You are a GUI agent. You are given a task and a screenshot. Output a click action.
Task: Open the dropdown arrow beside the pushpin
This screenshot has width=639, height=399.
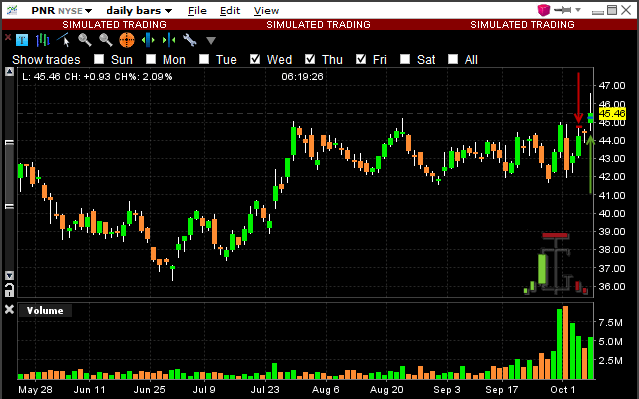(x=577, y=10)
